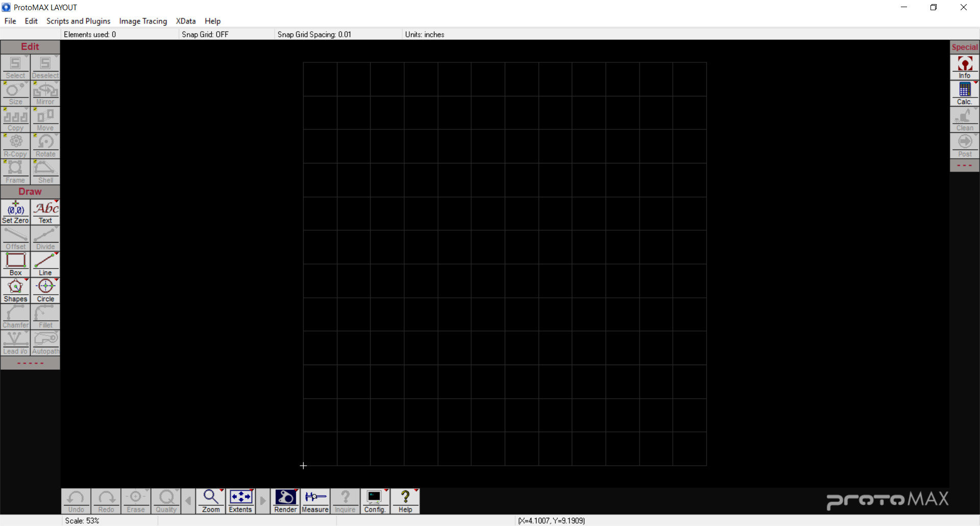Click the left arrow in bottom toolbar
The image size is (980, 526).
click(x=188, y=501)
